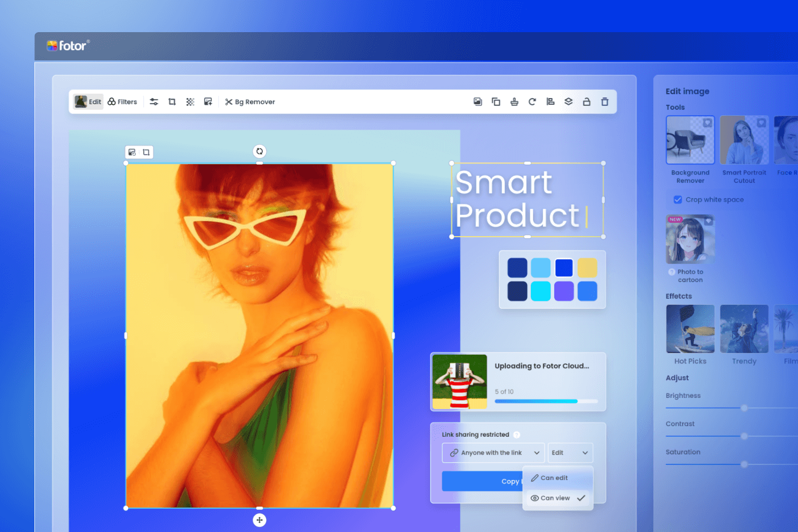
Task: Click the rotate handle above the photo
Action: [259, 151]
